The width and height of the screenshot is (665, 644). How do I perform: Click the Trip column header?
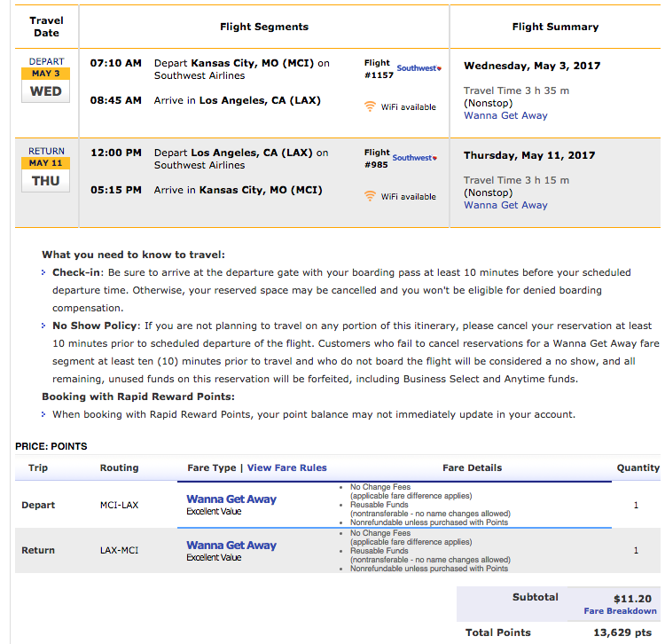38,467
